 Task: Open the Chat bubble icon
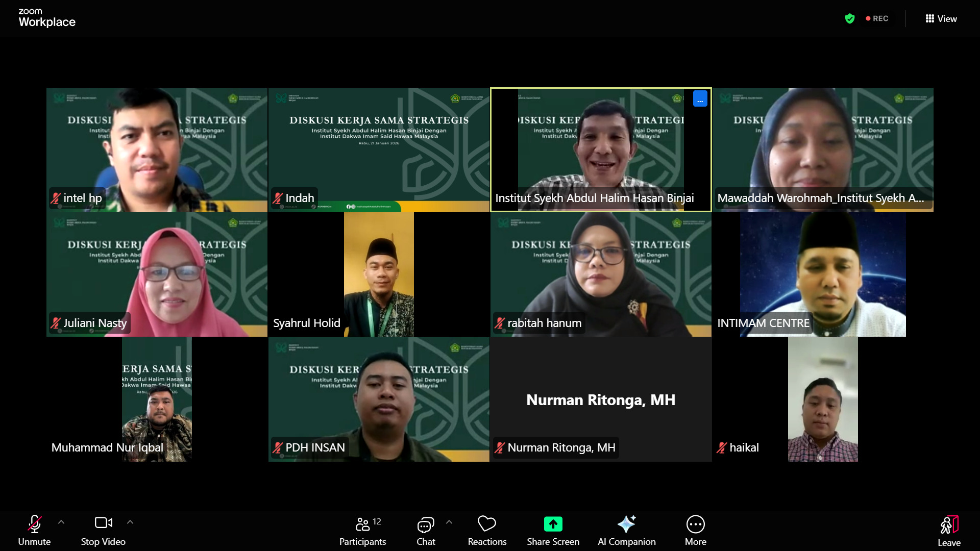pos(426,524)
